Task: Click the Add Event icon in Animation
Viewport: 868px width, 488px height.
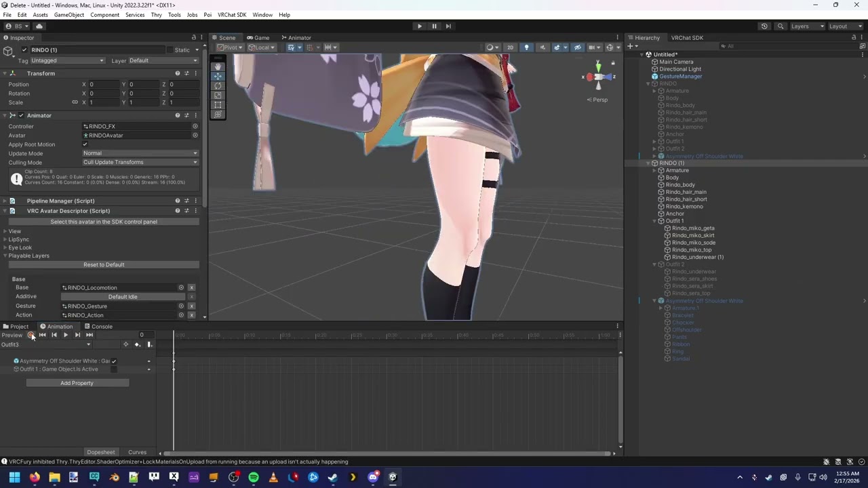Action: (150, 345)
